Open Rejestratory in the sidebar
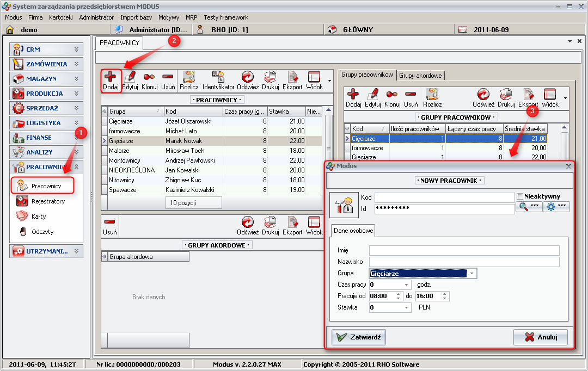This screenshot has width=588, height=371. (48, 201)
